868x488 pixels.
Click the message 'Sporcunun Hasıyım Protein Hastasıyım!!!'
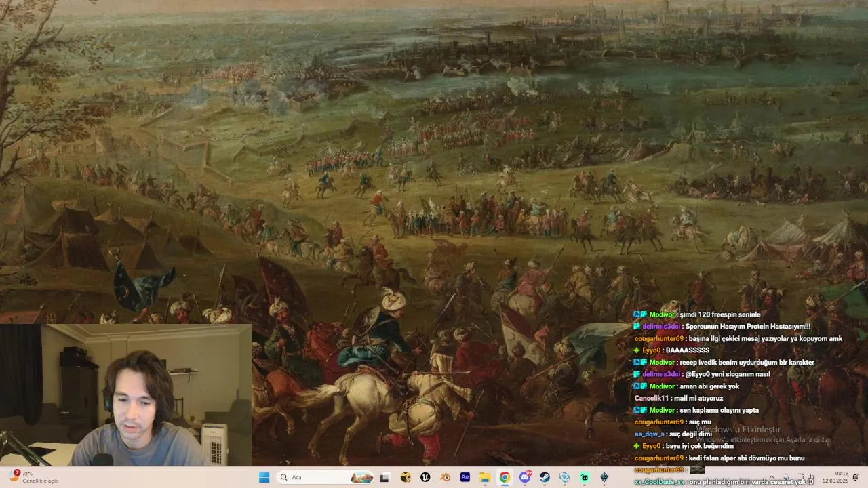[747, 326]
